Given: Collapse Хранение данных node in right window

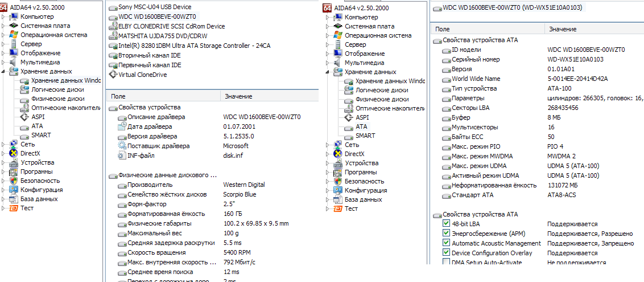Looking at the screenshot, I should (x=328, y=72).
